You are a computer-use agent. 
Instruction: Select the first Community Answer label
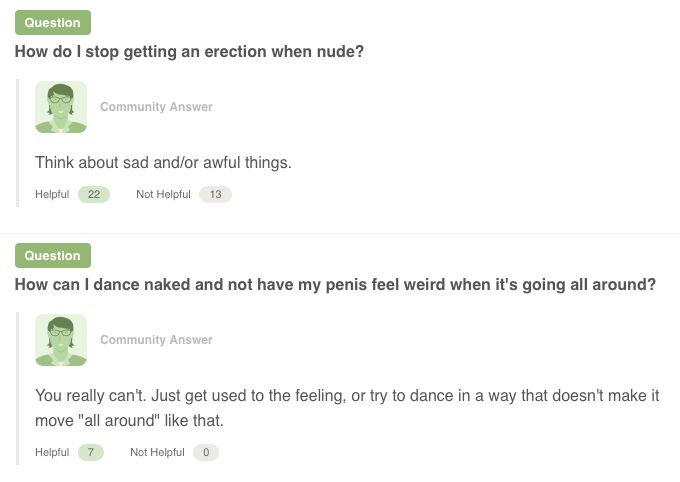156,107
